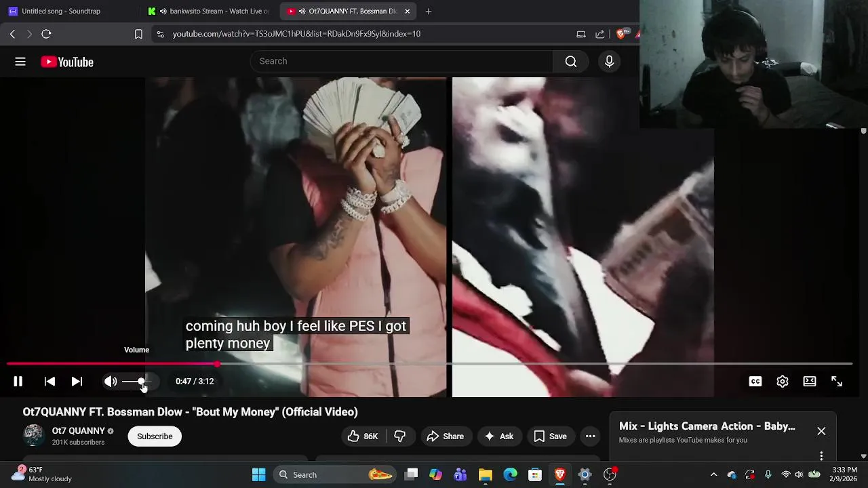Open the Brave Shields lion icon
Screen dimensions: 868x488
tap(621, 34)
